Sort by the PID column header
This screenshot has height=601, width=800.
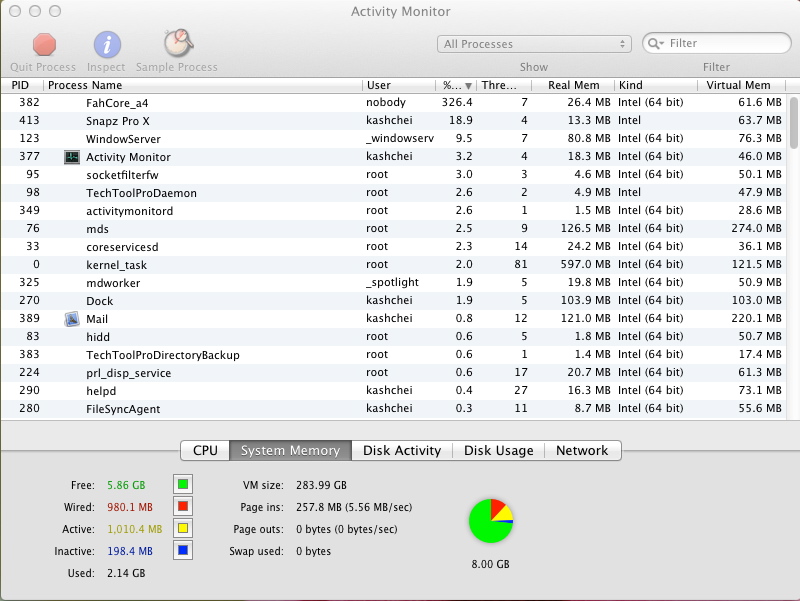point(21,85)
